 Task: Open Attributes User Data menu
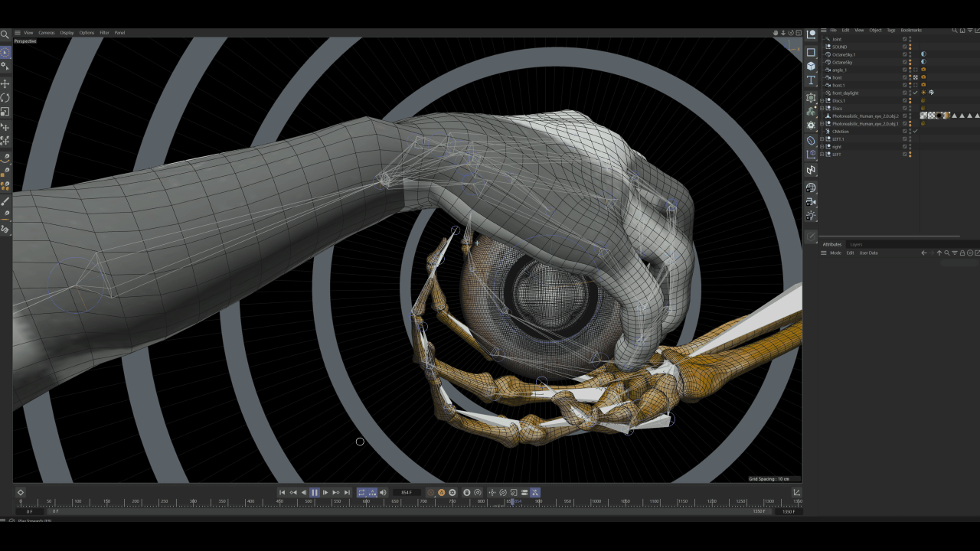(x=868, y=253)
